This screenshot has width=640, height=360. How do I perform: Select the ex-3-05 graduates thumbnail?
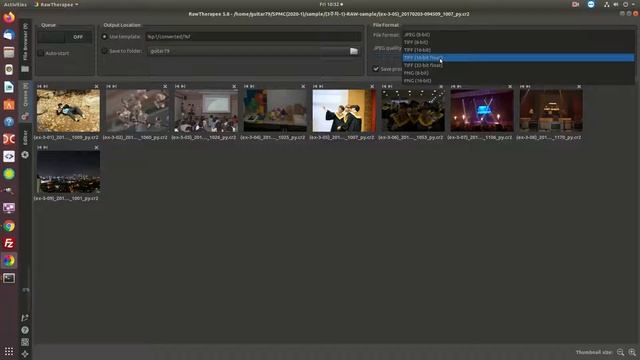(344, 111)
